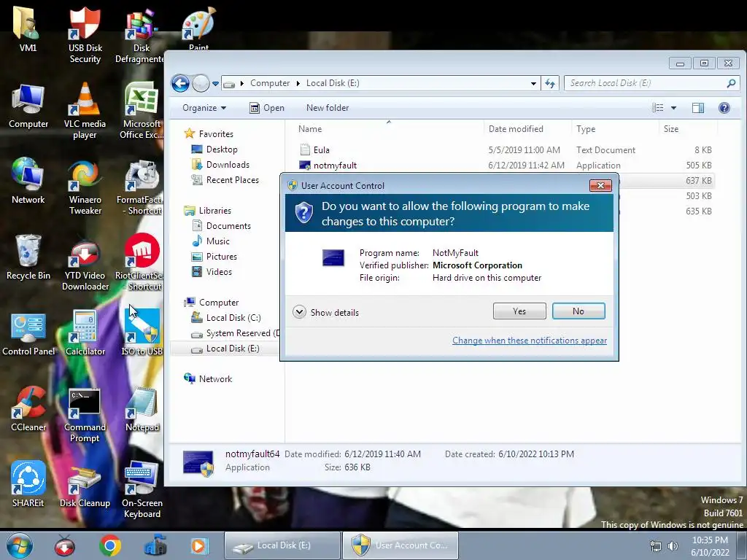
Task: Select the Recycle Bin desktop icon
Action: coord(28,257)
